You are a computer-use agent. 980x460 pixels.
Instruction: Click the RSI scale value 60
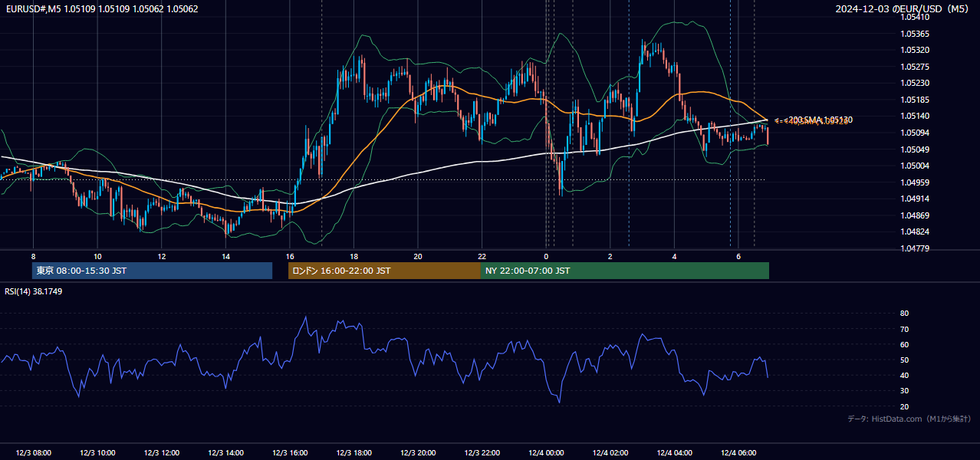point(904,344)
